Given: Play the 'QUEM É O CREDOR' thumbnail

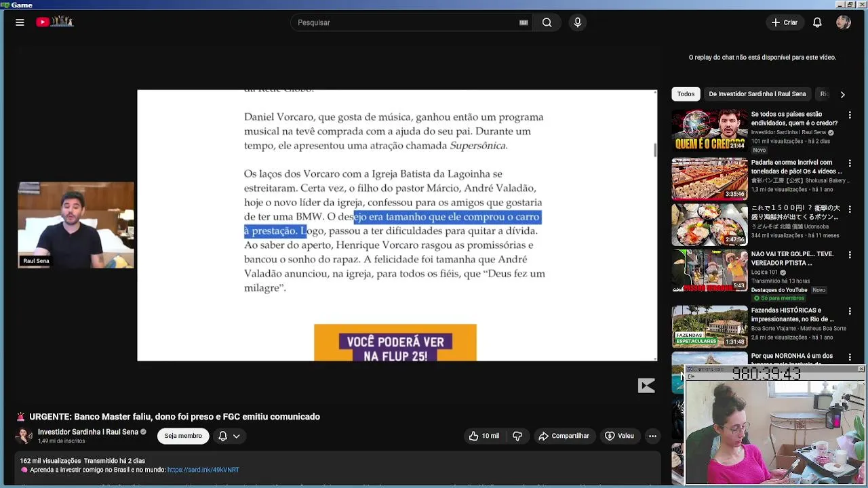Looking at the screenshot, I should point(709,130).
